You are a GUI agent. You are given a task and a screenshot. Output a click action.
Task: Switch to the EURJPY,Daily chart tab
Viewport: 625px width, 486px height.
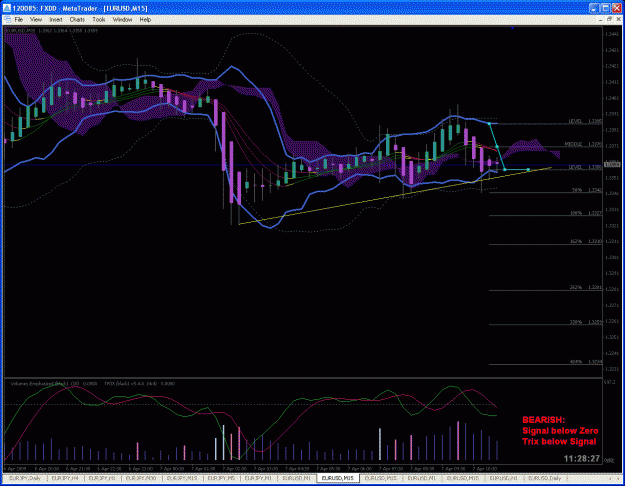coord(25,478)
